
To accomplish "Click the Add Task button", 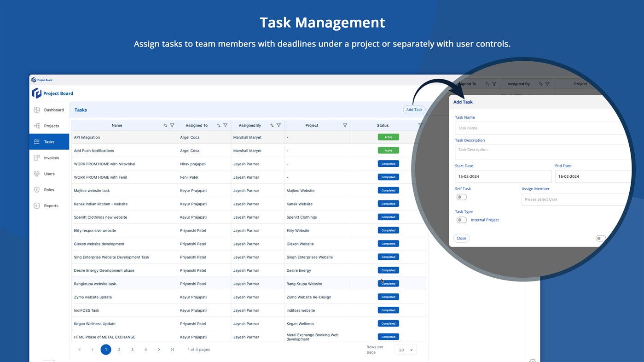I will coord(414,110).
